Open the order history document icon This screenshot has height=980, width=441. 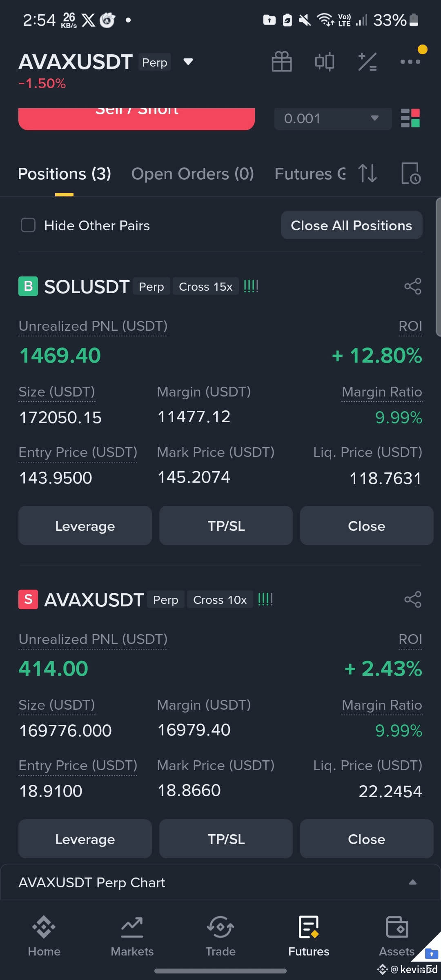click(411, 173)
